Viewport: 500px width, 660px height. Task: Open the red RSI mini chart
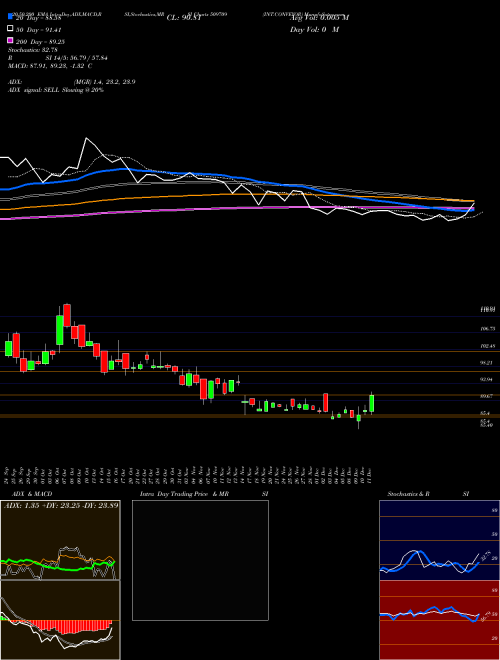tap(439, 620)
